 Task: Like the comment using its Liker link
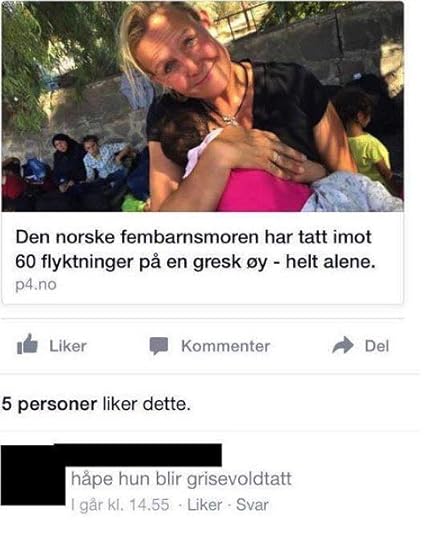[x=205, y=505]
